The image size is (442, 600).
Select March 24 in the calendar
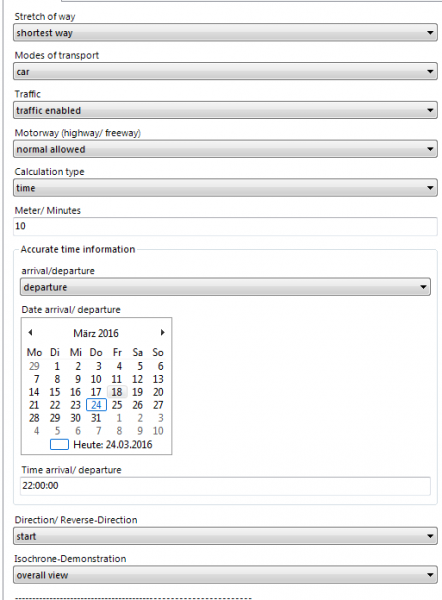point(96,405)
